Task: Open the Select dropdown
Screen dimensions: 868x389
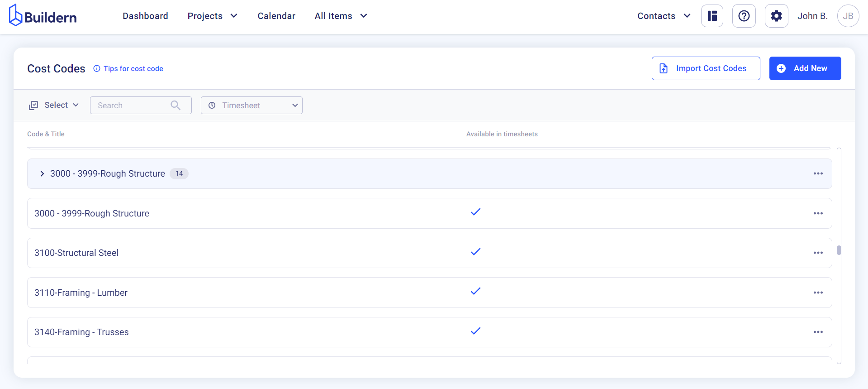Action: [54, 105]
